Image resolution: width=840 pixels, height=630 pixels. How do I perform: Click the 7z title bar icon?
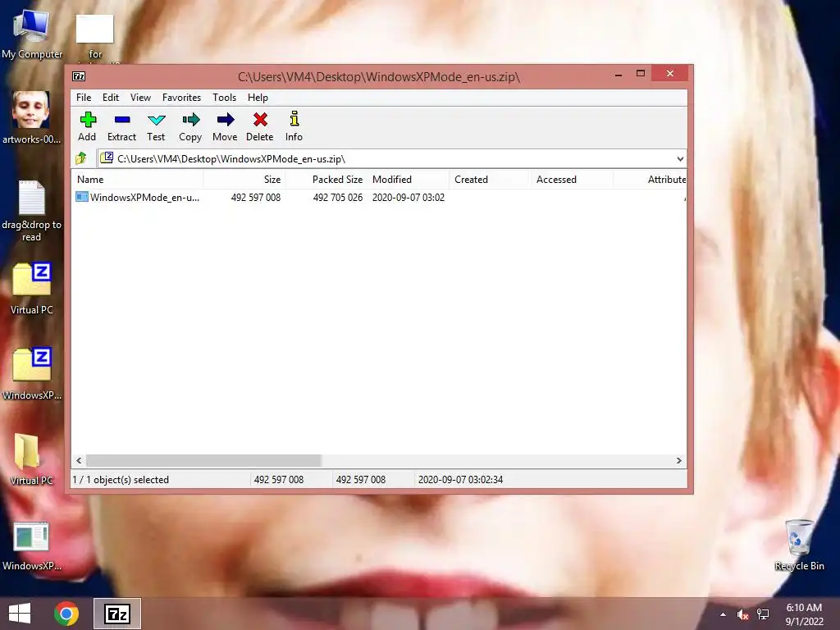tap(79, 76)
